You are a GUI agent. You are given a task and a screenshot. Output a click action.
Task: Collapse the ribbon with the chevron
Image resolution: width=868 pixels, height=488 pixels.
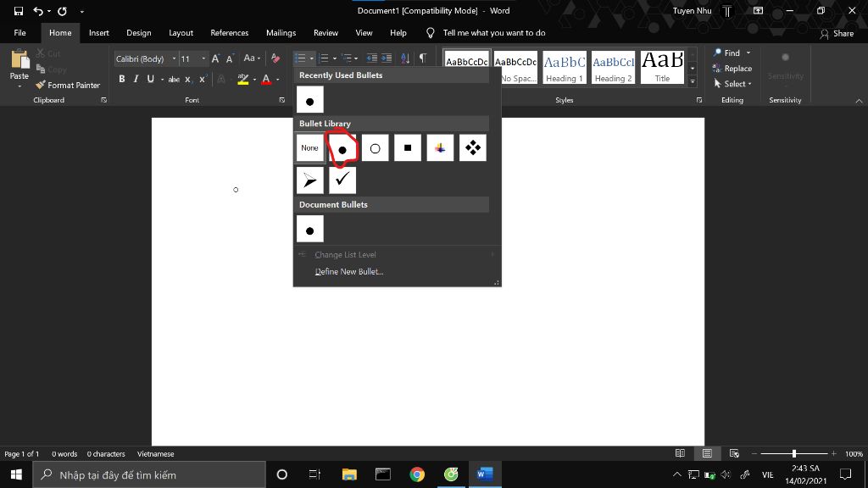tap(859, 101)
